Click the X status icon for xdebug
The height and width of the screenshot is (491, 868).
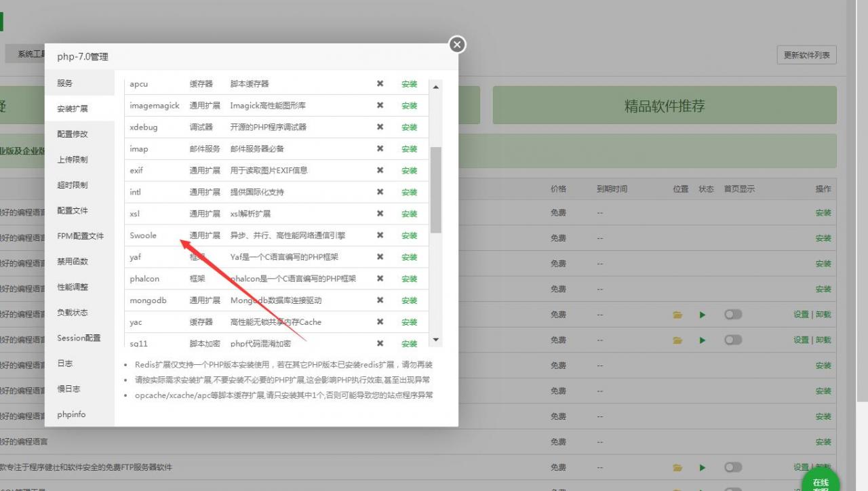(380, 127)
